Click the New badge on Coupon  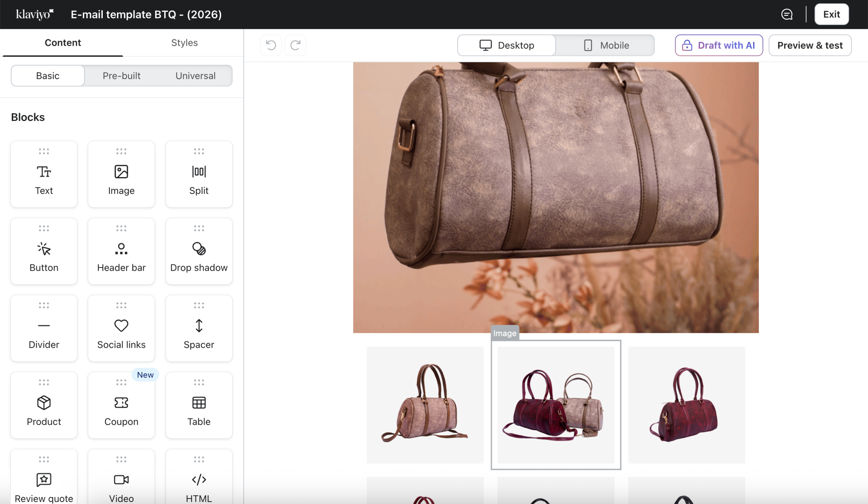[145, 375]
